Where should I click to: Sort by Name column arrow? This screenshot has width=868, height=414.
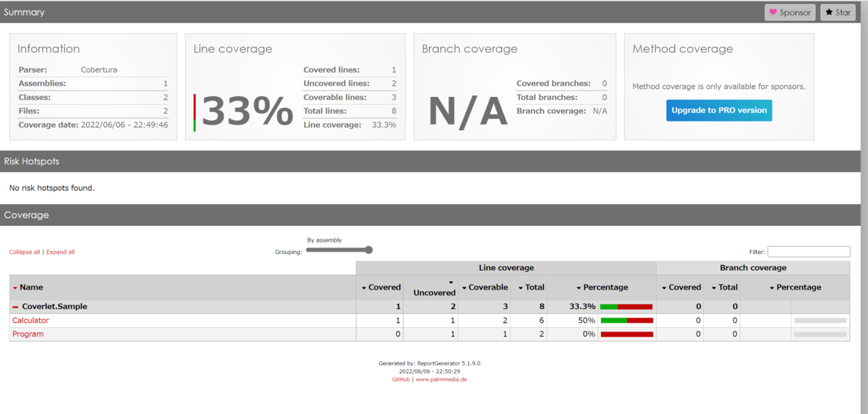coord(15,288)
